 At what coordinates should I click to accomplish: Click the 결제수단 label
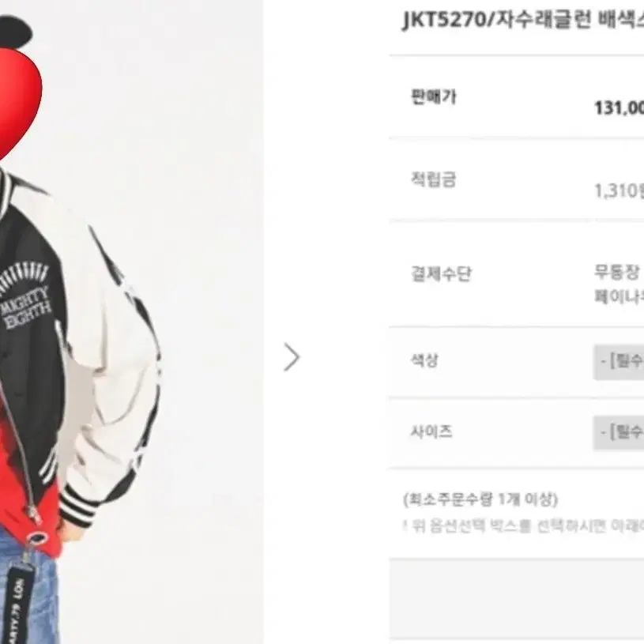click(x=441, y=274)
